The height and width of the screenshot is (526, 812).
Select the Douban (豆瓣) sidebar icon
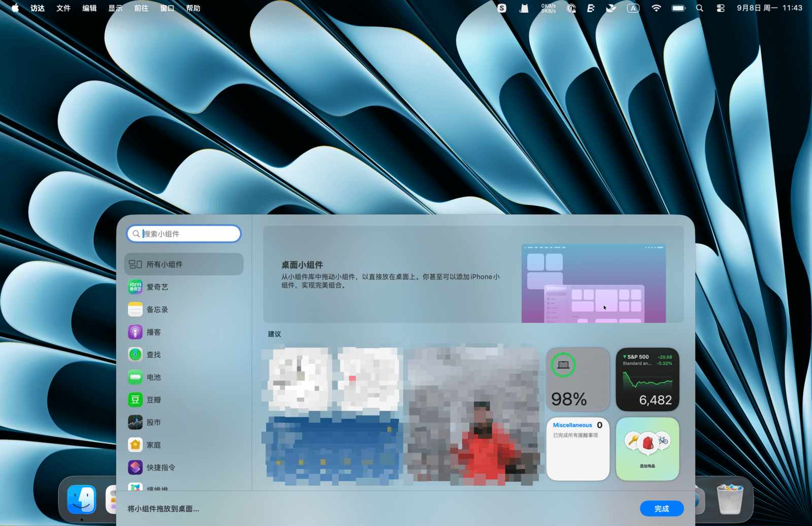pyautogui.click(x=135, y=400)
